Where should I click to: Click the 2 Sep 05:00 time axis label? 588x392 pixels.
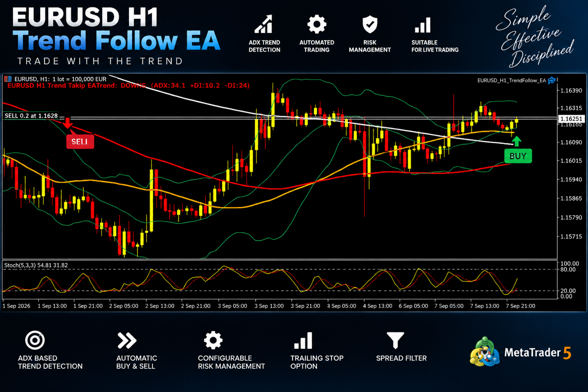pyautogui.click(x=124, y=306)
